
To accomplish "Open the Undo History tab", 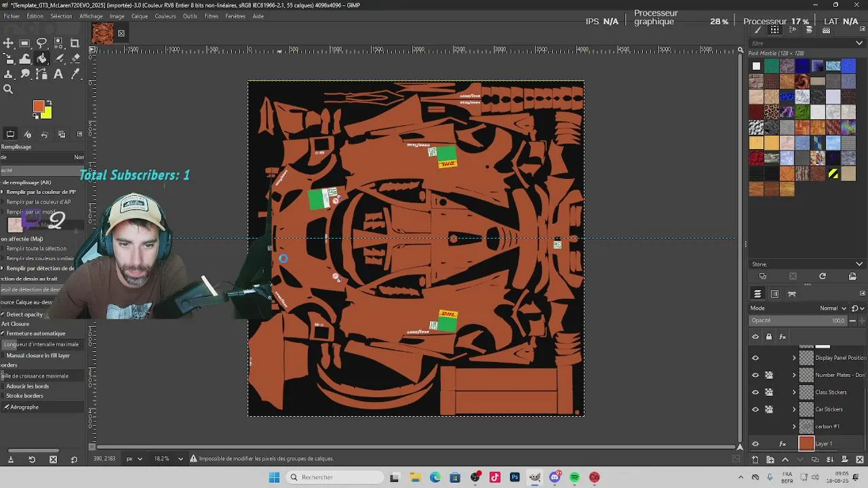I will 45,134.
